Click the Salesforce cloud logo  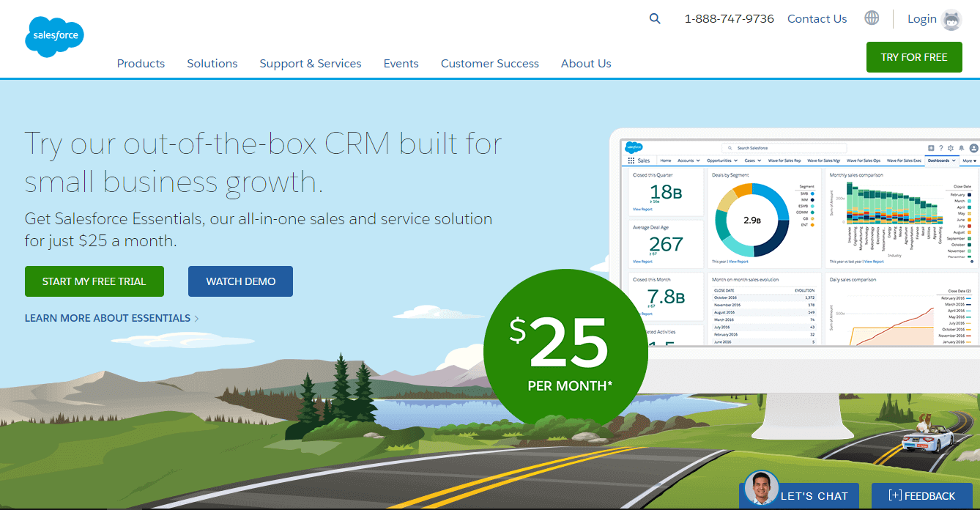pos(55,35)
